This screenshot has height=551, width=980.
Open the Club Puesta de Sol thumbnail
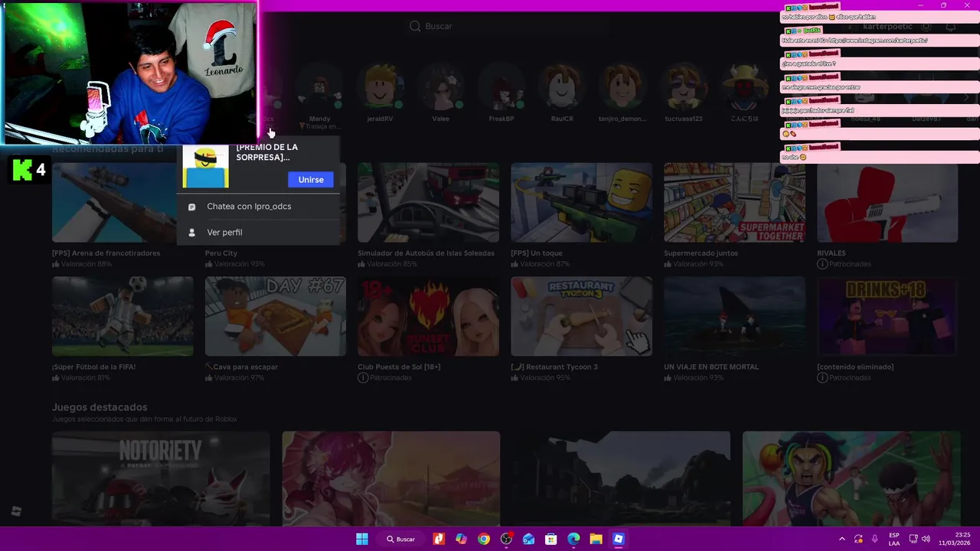pyautogui.click(x=428, y=317)
